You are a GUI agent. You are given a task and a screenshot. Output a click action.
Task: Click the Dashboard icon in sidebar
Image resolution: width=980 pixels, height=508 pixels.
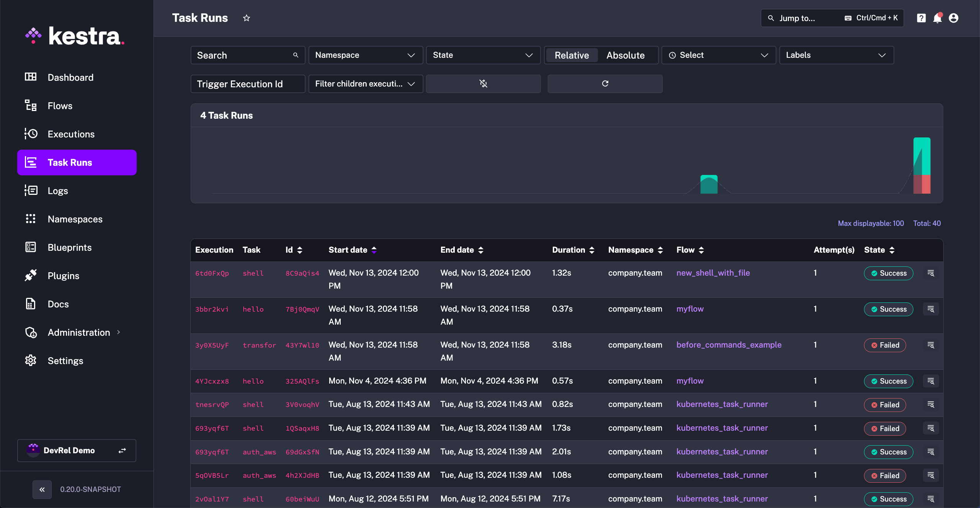[31, 77]
